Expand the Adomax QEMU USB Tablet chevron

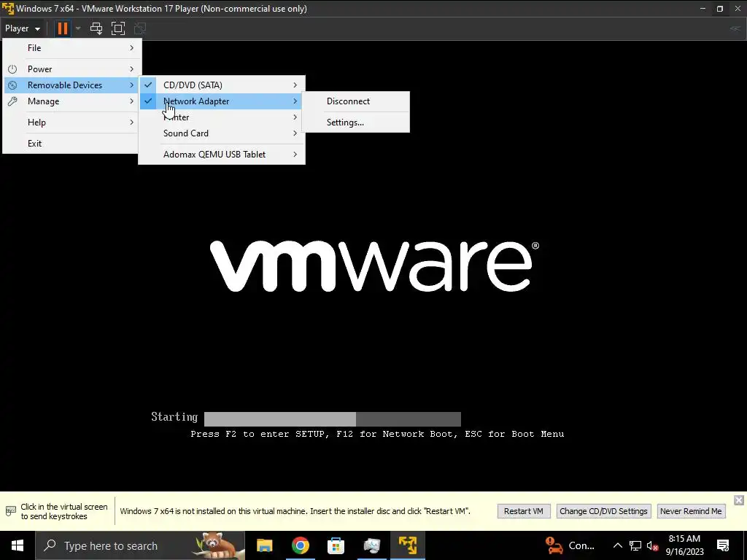(x=295, y=155)
